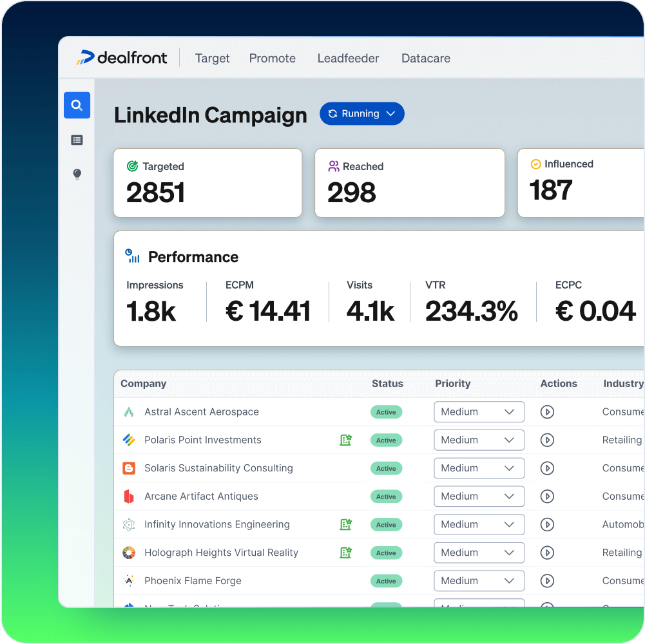Click the Industry column header
645x644 pixels.
point(623,383)
